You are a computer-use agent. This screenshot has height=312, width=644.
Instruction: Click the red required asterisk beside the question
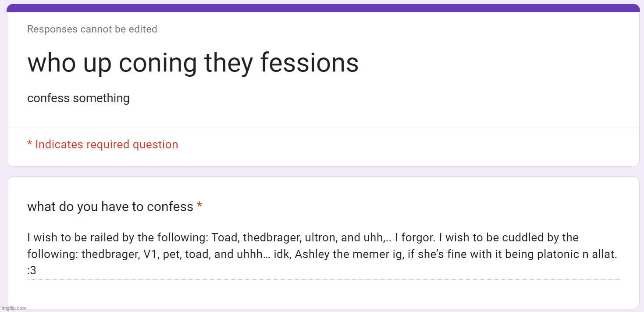[x=199, y=205]
